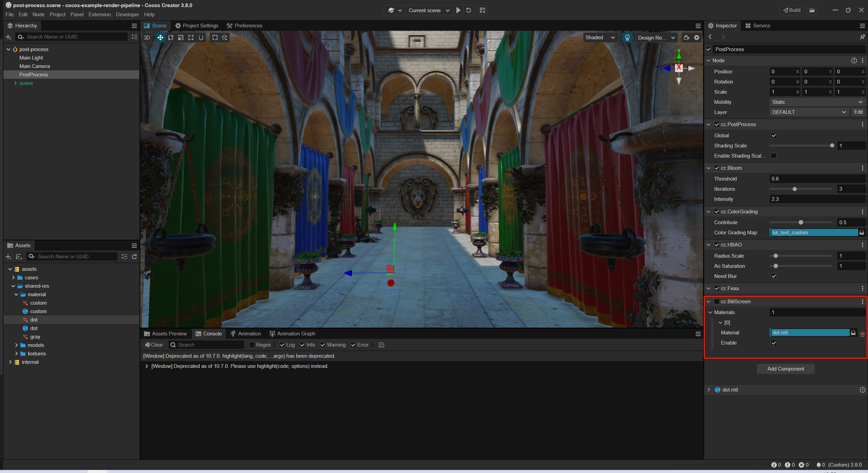Open the Design Resolution dropdown
868x473 pixels.
656,38
